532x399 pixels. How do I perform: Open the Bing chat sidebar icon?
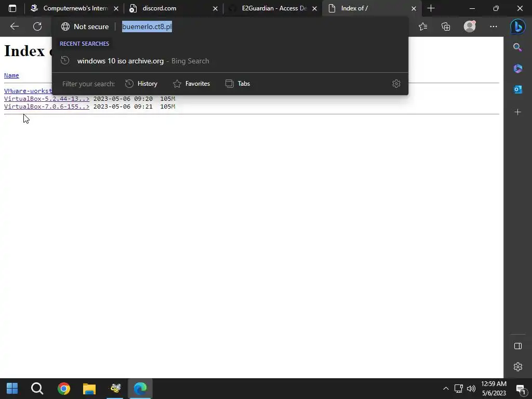click(518, 26)
